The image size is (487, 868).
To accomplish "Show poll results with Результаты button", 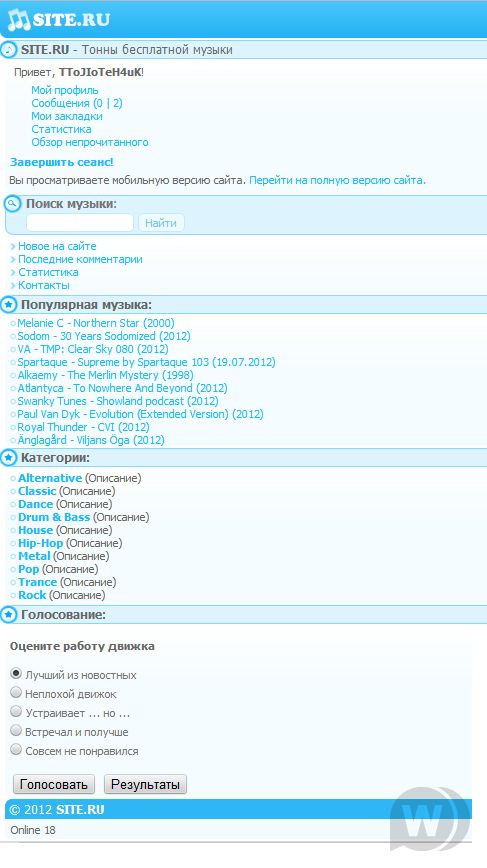I will 146,784.
